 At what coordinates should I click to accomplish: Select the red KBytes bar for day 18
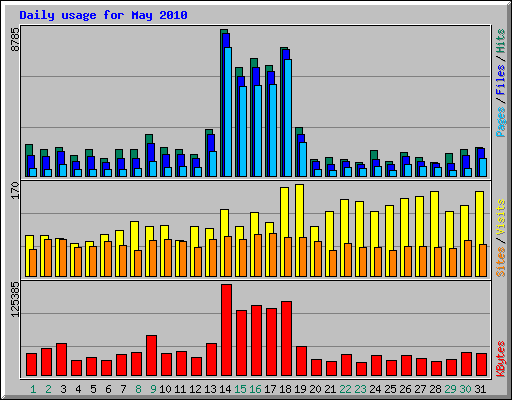(287, 339)
